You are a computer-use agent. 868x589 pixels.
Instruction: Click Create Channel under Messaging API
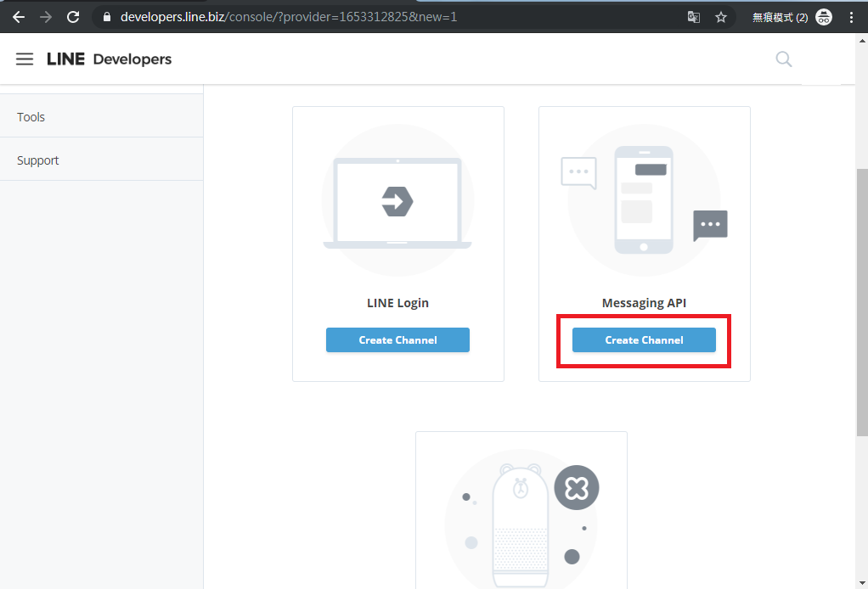644,340
